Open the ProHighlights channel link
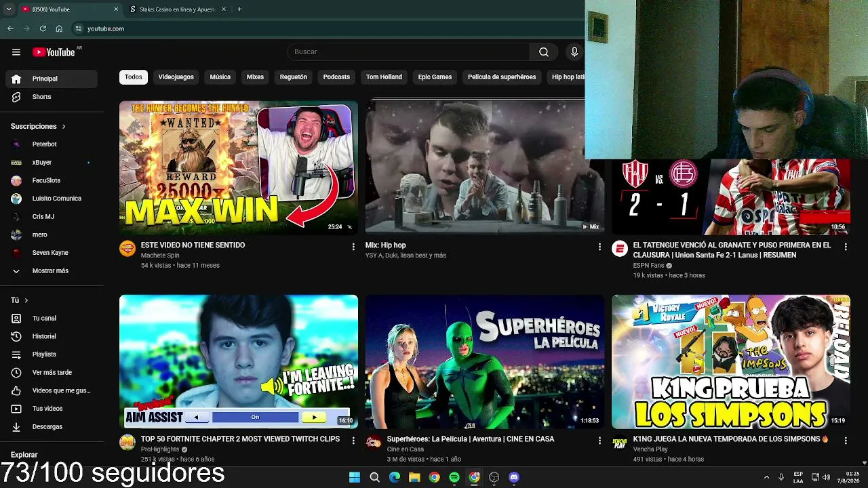 tap(160, 449)
